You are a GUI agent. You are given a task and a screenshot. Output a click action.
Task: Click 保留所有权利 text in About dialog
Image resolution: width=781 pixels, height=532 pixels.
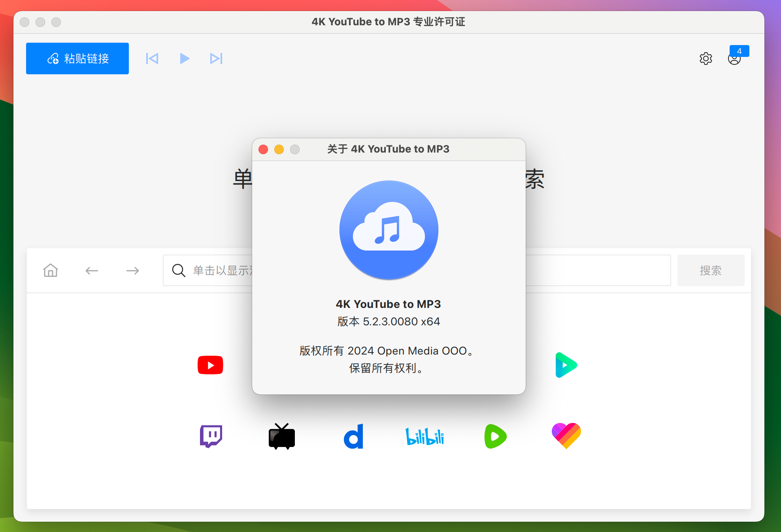(x=386, y=368)
